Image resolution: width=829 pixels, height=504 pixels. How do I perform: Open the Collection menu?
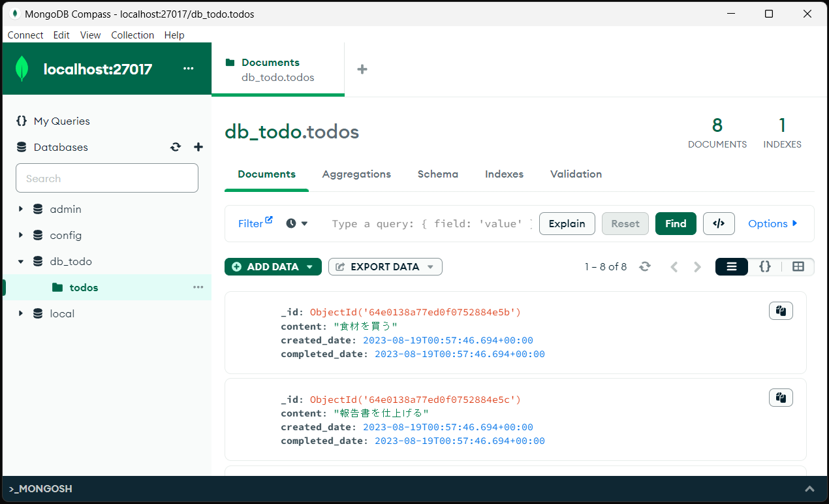pyautogui.click(x=133, y=35)
